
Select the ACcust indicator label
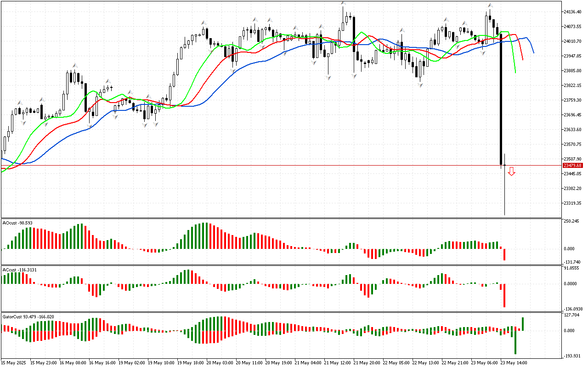[17, 270]
